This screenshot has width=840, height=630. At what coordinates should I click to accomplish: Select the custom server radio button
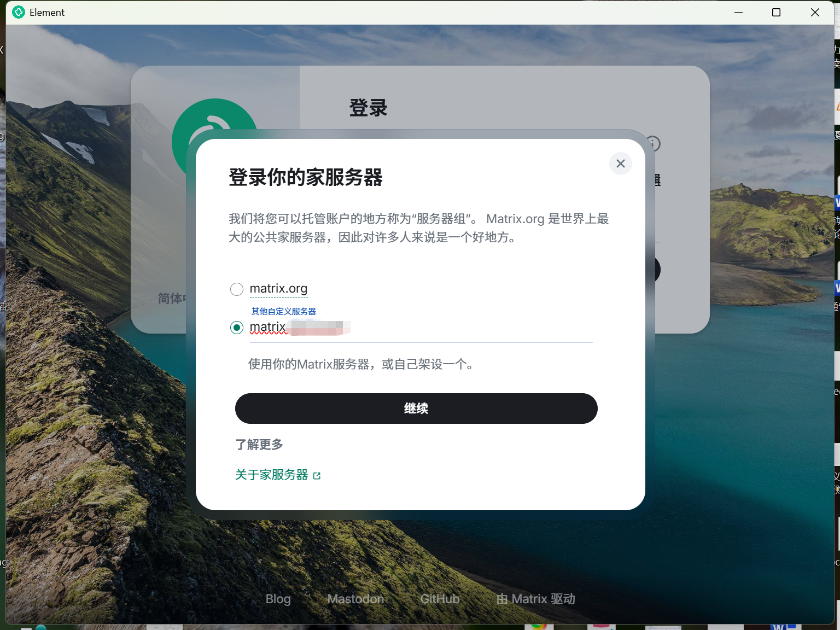[237, 328]
